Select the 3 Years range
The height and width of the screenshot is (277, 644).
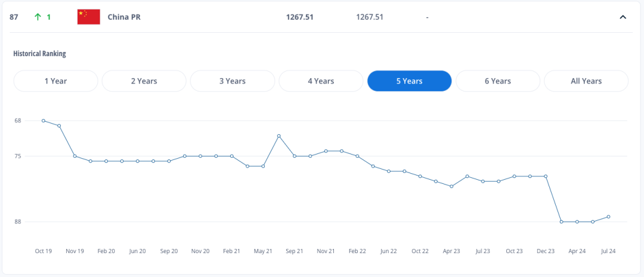tap(233, 81)
